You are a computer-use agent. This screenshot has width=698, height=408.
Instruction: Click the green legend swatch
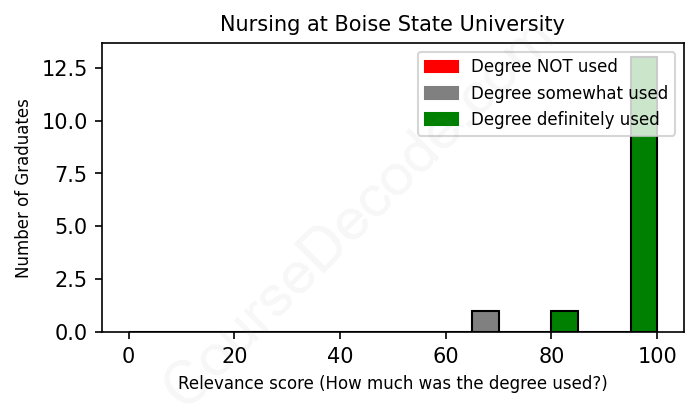pos(441,119)
